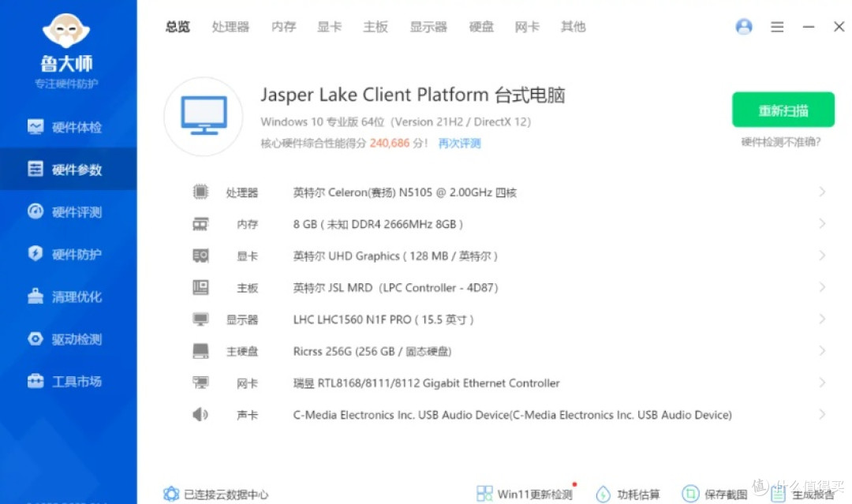Switch to the 处理器 tab
852x504 pixels.
230,27
